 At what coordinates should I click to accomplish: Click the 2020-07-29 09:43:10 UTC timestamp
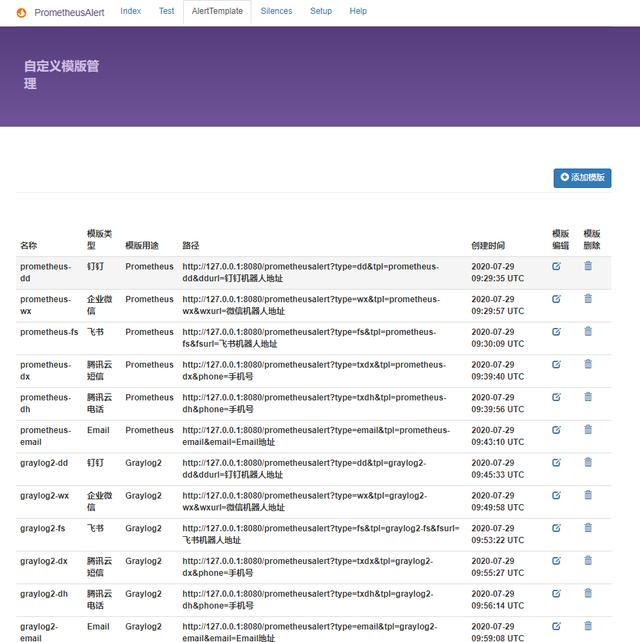click(498, 436)
